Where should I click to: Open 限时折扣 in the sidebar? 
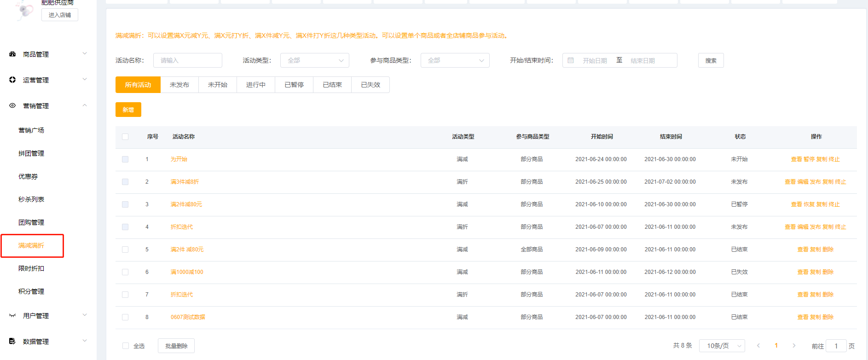pos(31,268)
